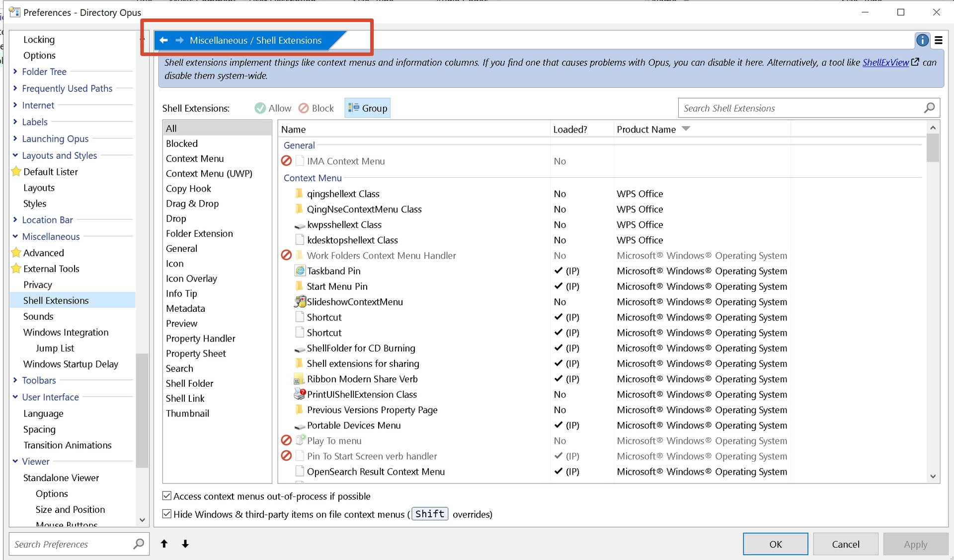Select Windows Integration in sidebar

(x=66, y=332)
